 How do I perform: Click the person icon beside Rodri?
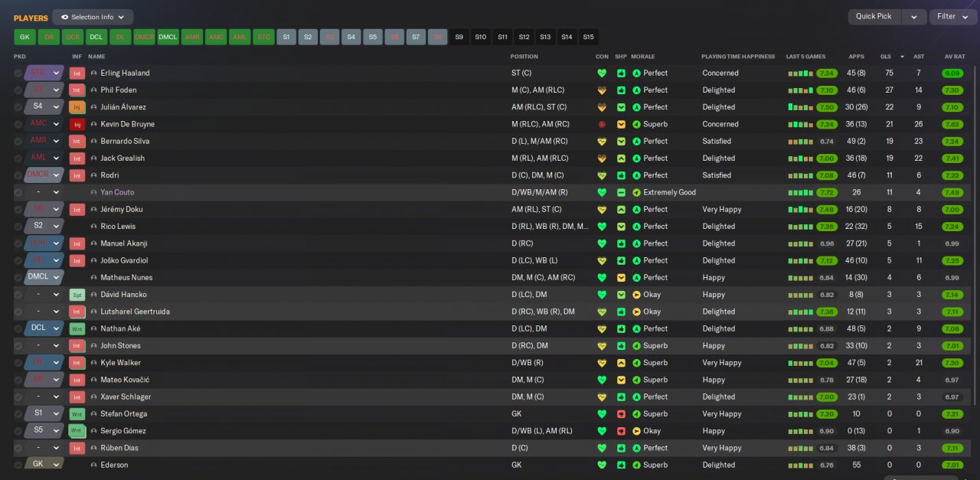(x=94, y=175)
